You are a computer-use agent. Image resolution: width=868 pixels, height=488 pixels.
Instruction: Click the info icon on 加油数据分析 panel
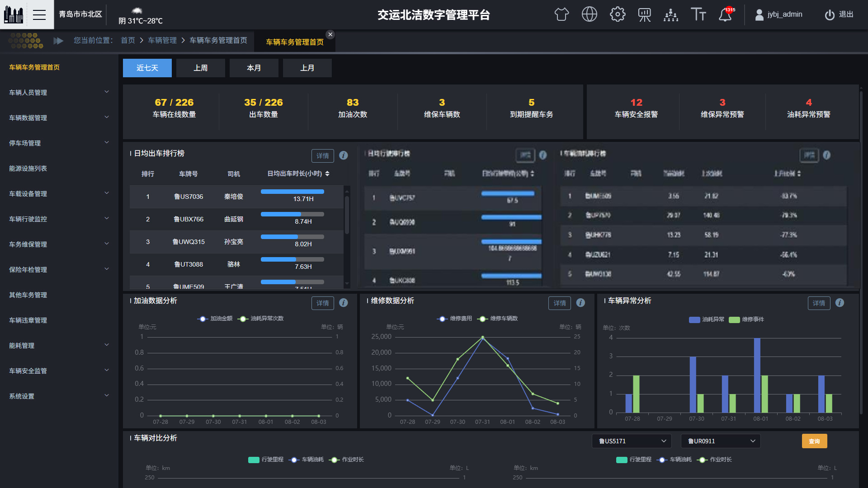(x=344, y=303)
